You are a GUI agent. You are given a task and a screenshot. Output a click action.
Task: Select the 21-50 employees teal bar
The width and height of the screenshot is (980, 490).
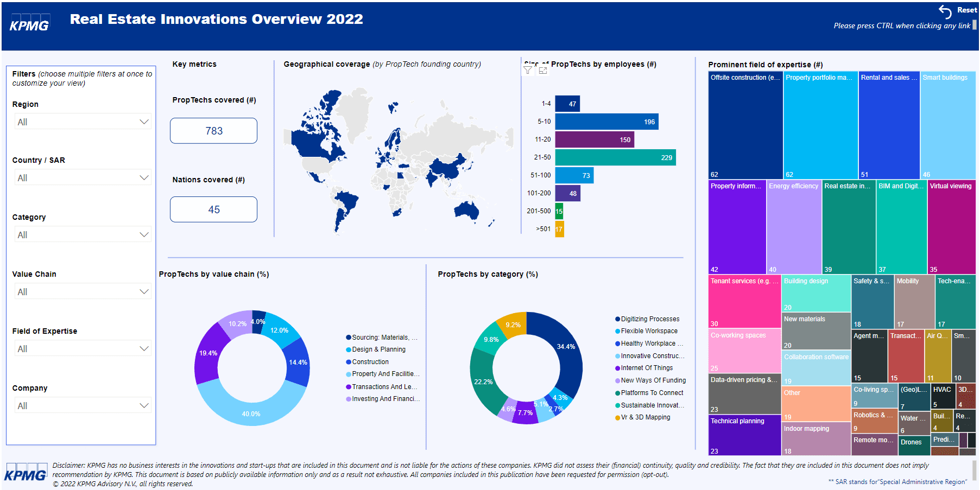click(615, 157)
